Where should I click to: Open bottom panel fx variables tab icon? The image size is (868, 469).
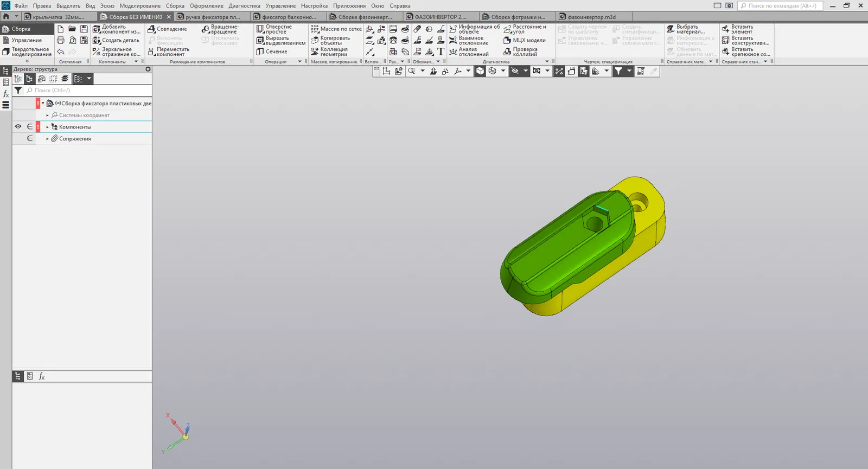[x=42, y=376]
